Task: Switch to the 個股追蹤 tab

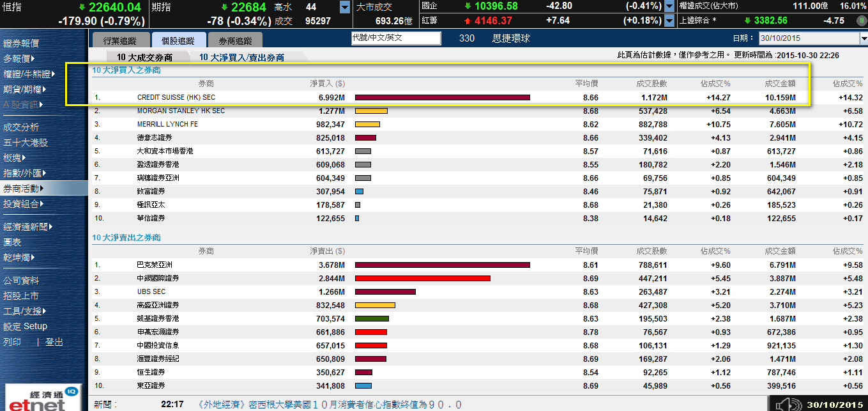Action: coord(179,40)
